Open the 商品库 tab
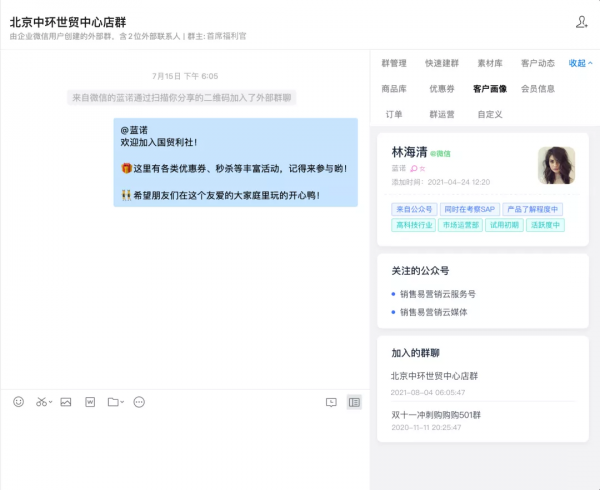The image size is (600, 490). pyautogui.click(x=394, y=89)
